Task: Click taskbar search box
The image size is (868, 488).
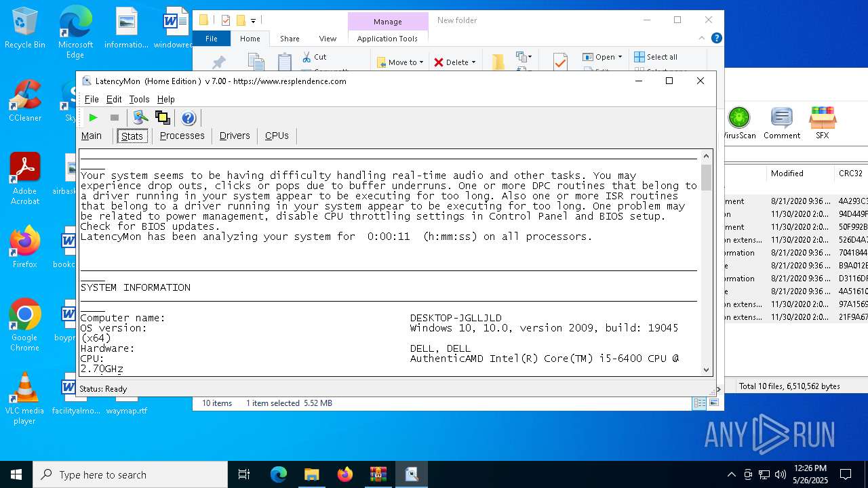Action: (130, 474)
